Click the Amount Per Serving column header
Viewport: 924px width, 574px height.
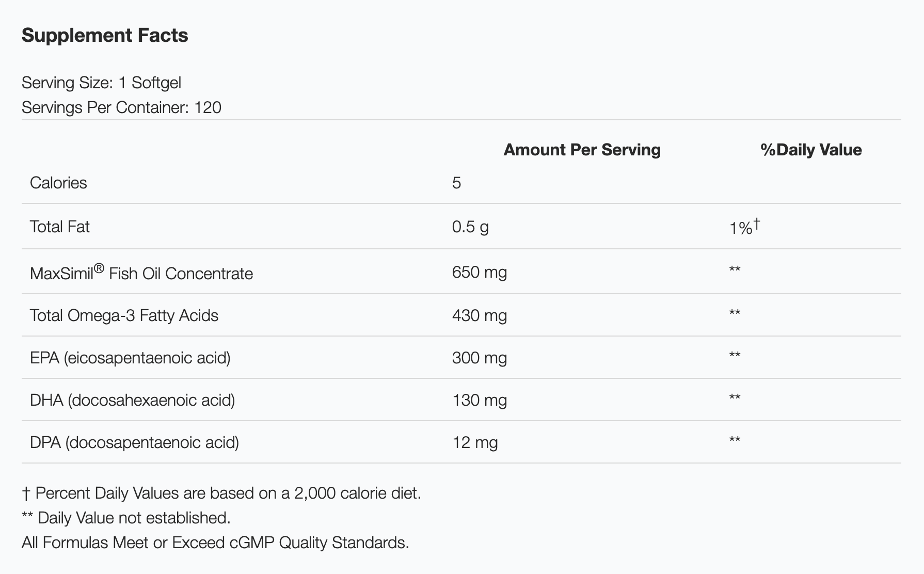pos(582,150)
